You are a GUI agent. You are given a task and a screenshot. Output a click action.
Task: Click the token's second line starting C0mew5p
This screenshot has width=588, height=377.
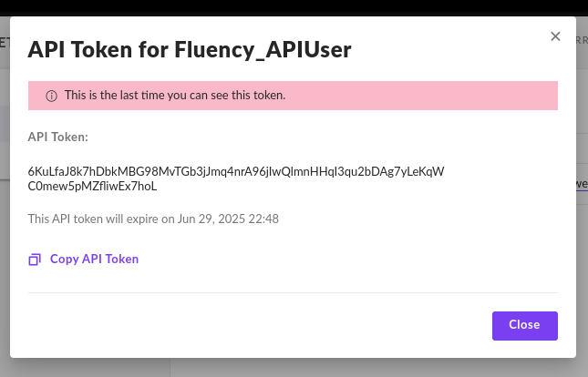(92, 186)
